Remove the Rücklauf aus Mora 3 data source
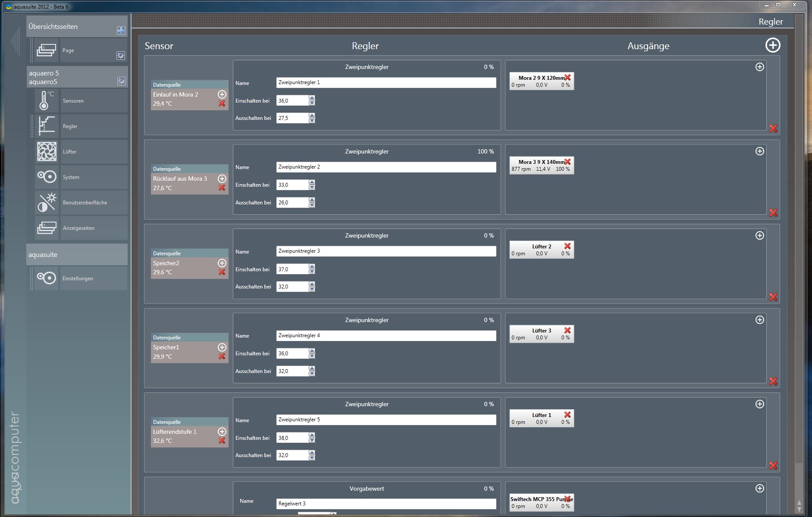Viewport: 812px width, 517px height. tap(222, 188)
